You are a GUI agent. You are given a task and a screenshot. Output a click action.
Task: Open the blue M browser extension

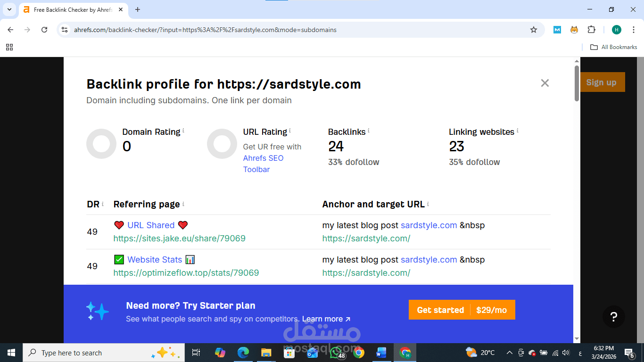pyautogui.click(x=557, y=30)
